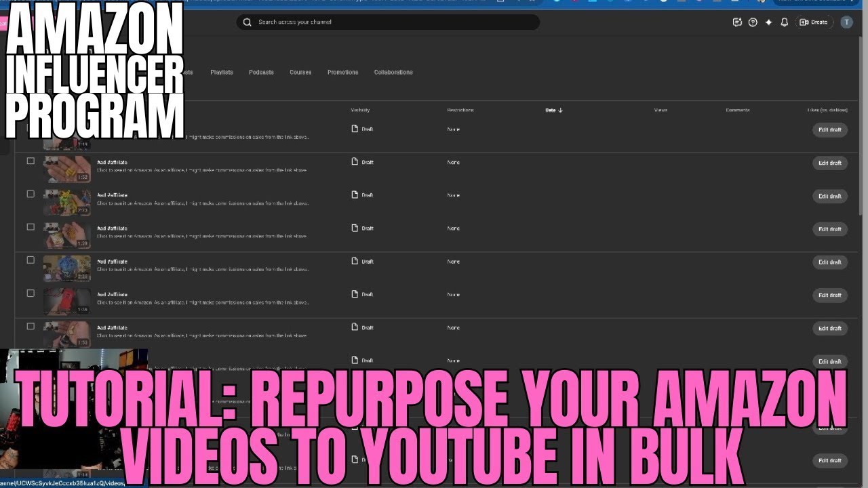Click Draft visibility for the 2:20 video
Image resolution: width=868 pixels, height=488 pixels.
pos(362,262)
